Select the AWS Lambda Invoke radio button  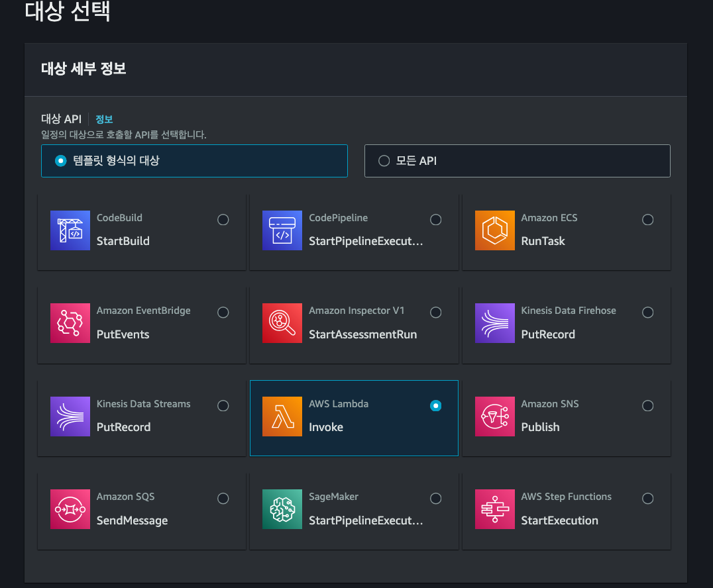(435, 405)
